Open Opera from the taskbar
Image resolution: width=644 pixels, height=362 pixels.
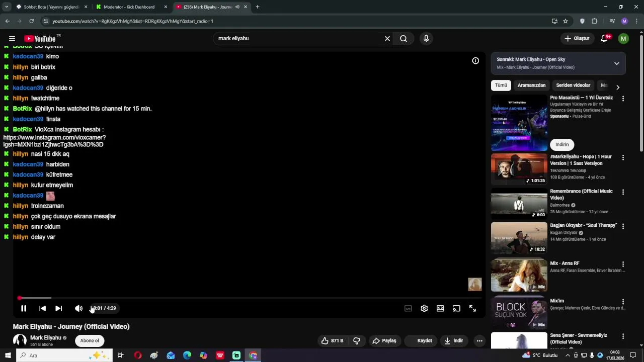137,355
